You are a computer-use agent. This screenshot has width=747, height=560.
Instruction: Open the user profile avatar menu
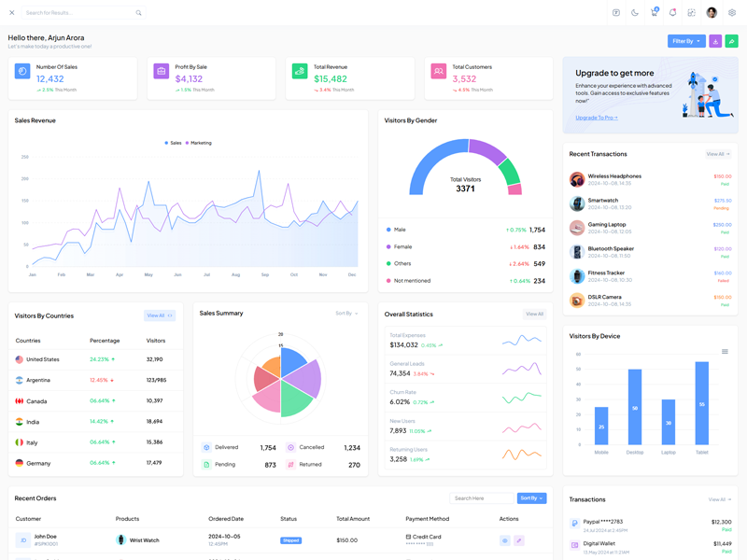coord(712,13)
